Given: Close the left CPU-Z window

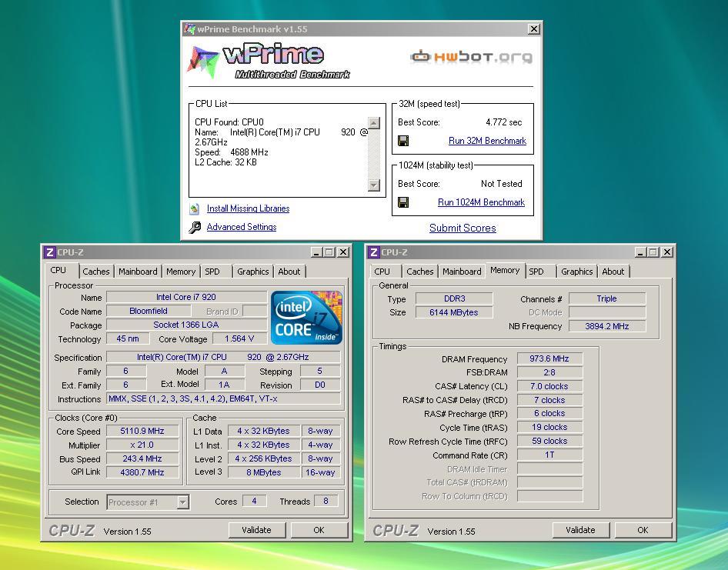Looking at the screenshot, I should pos(342,252).
